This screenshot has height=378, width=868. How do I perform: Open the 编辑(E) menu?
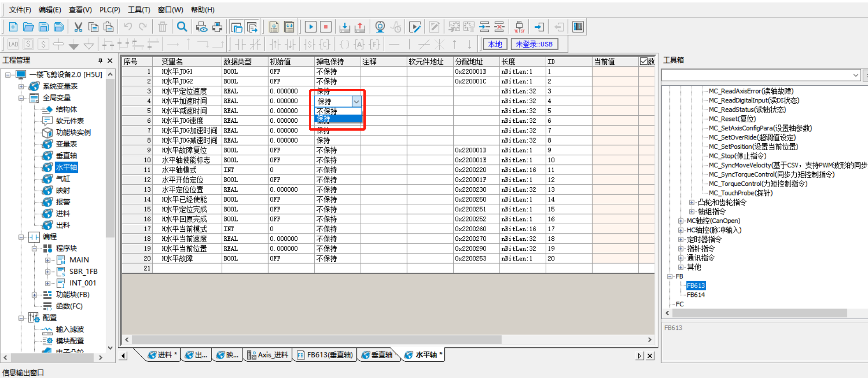[50, 10]
